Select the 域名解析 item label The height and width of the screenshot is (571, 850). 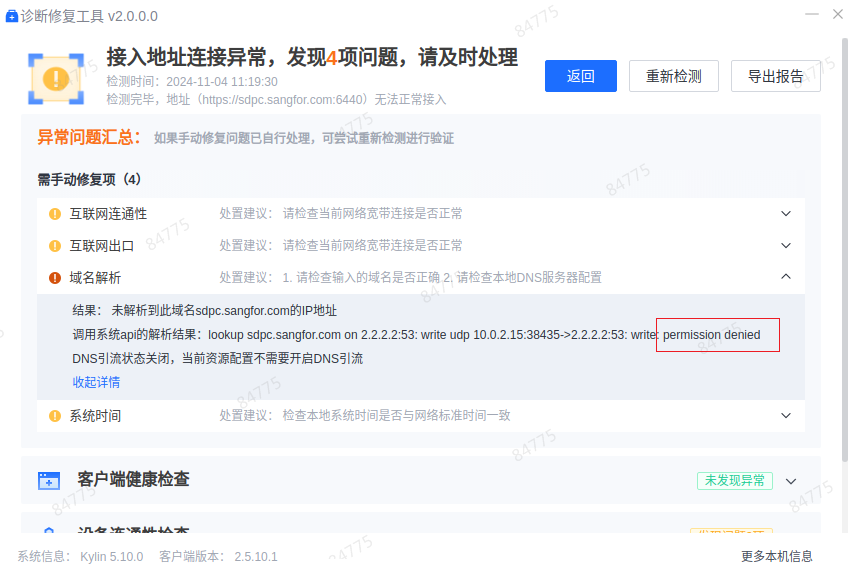(x=95, y=278)
